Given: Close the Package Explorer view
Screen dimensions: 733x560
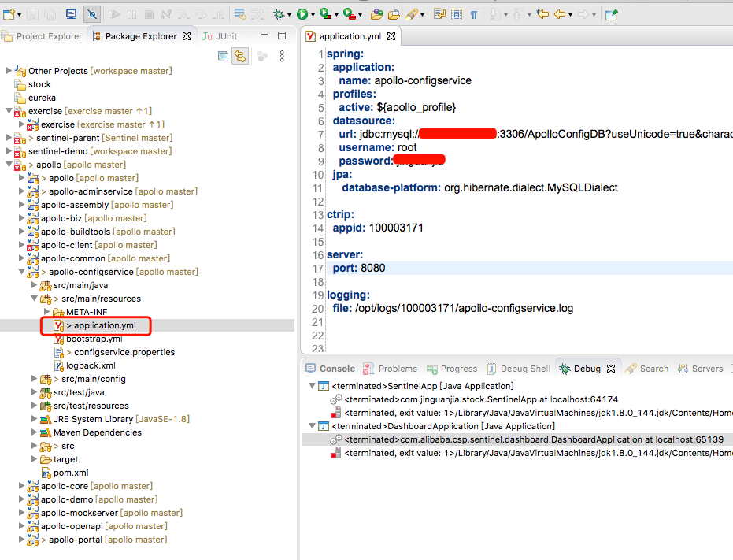Looking at the screenshot, I should 187,36.
